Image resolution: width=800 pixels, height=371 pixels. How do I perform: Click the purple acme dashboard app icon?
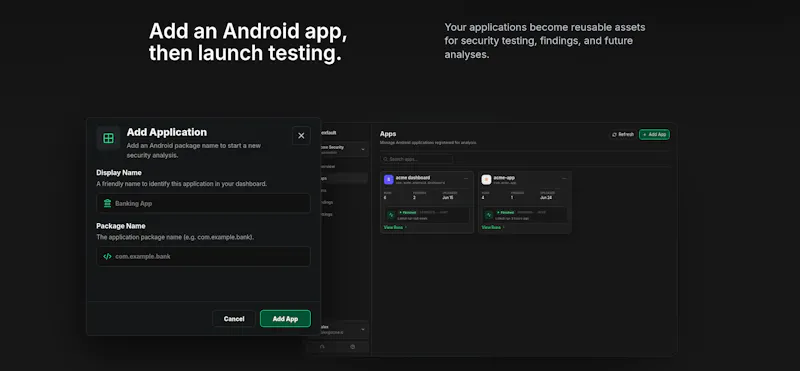tap(389, 180)
